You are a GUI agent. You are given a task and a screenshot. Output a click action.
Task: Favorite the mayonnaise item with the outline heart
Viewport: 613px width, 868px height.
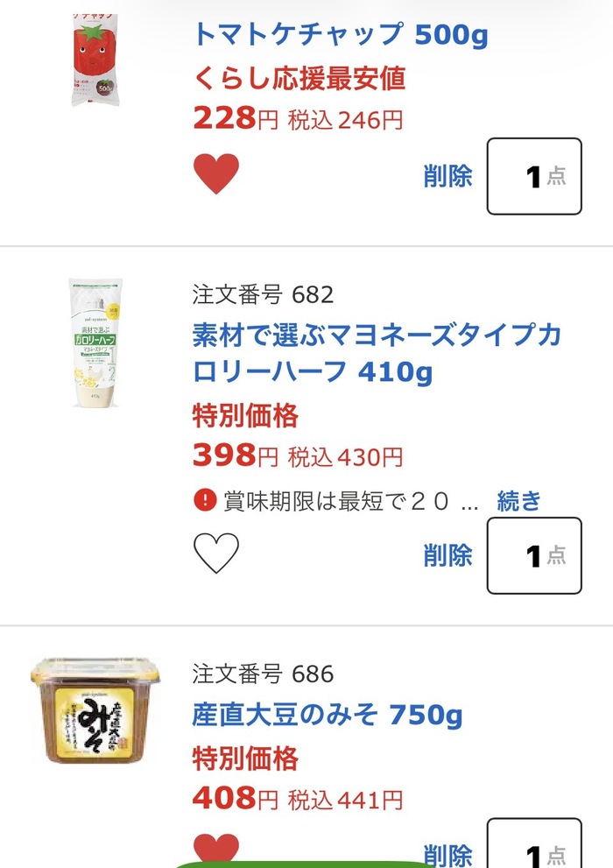pyautogui.click(x=216, y=553)
